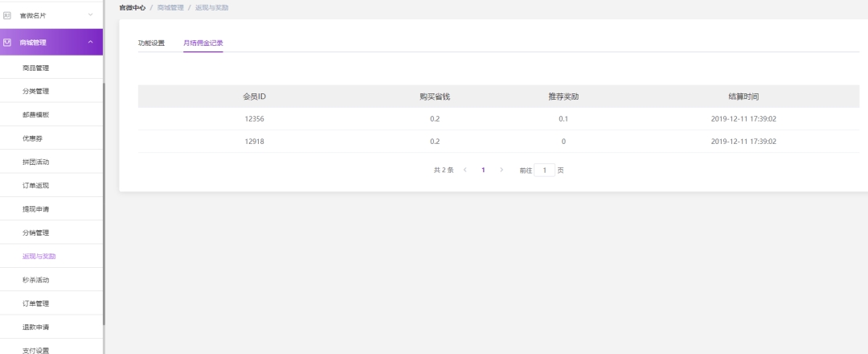Click the 官微名片 card icon in sidebar

click(7, 14)
